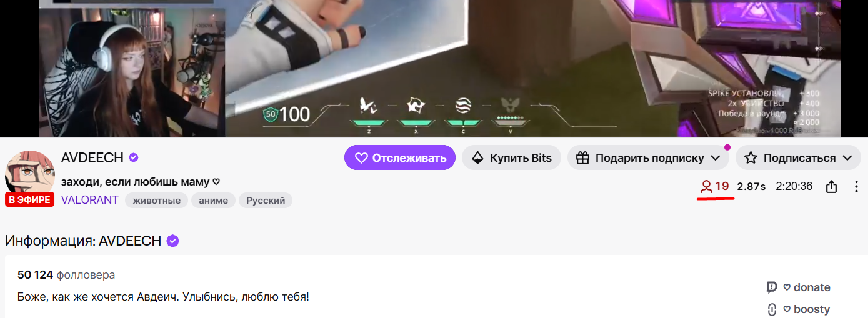The image size is (868, 318).
Task: Toggle follow with the Отслеживать button
Action: (x=400, y=158)
